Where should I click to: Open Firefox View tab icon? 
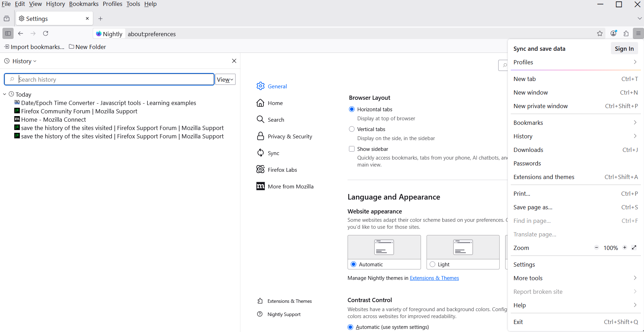coord(7,18)
